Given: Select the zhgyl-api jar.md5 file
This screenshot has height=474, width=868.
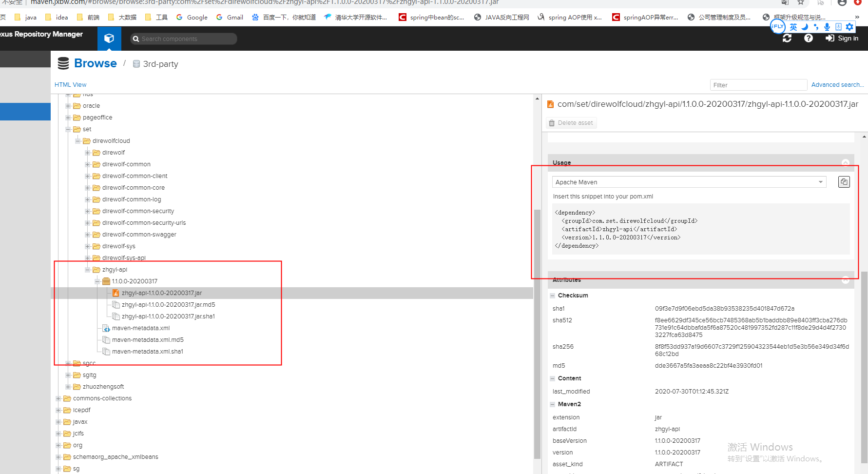Looking at the screenshot, I should [168, 305].
